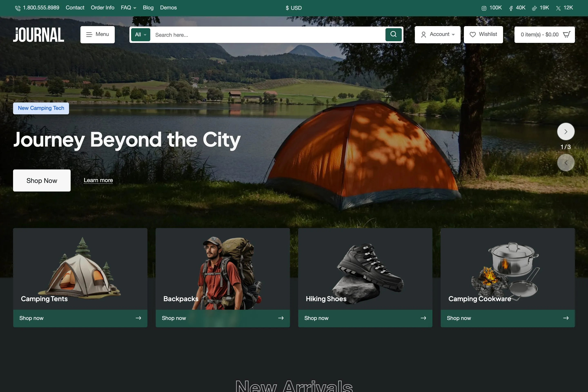The image size is (588, 392).
Task: Click the Wishlist heart icon
Action: pyautogui.click(x=472, y=35)
